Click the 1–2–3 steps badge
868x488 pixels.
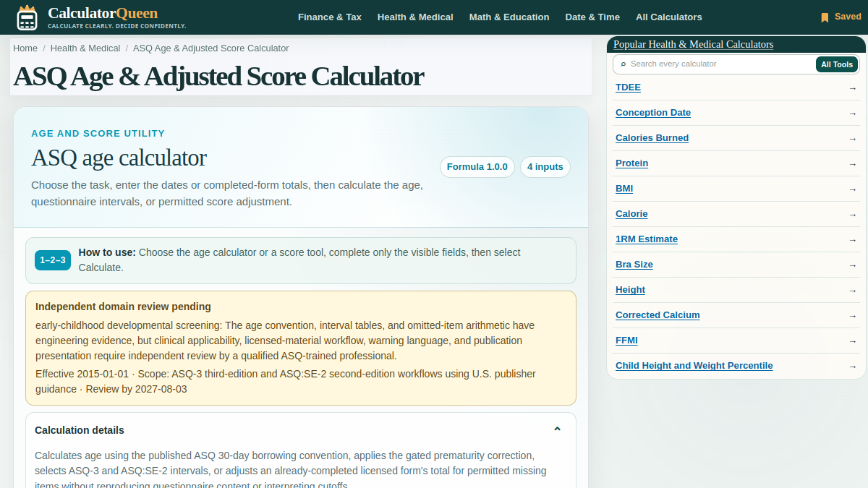[x=53, y=260]
